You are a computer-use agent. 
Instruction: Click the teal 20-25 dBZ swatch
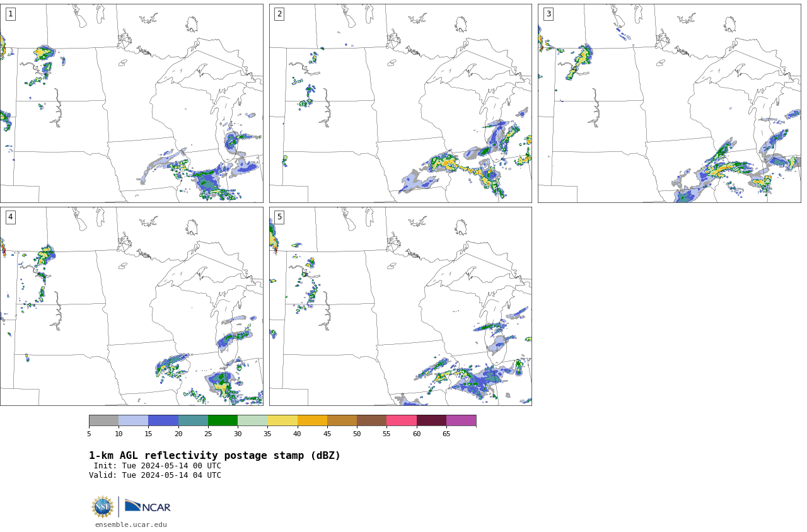193,421
